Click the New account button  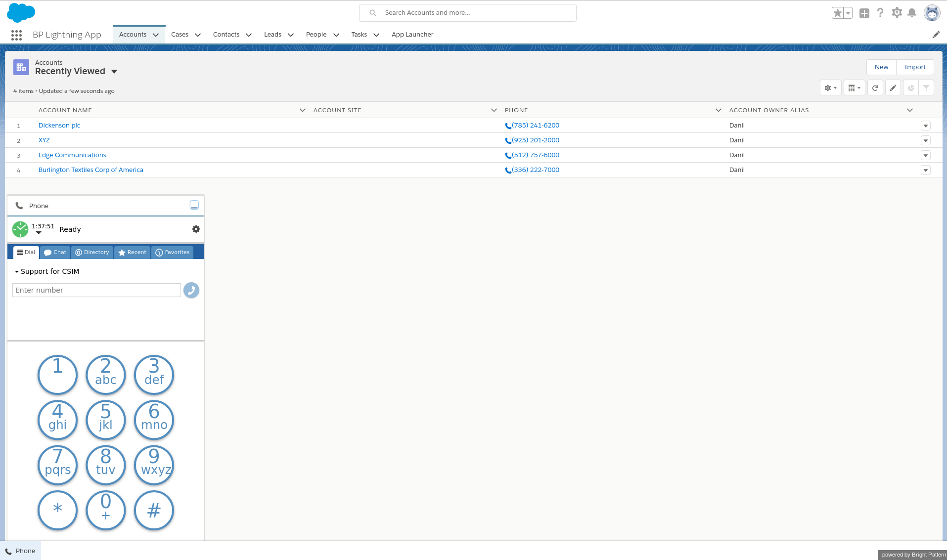pyautogui.click(x=881, y=67)
